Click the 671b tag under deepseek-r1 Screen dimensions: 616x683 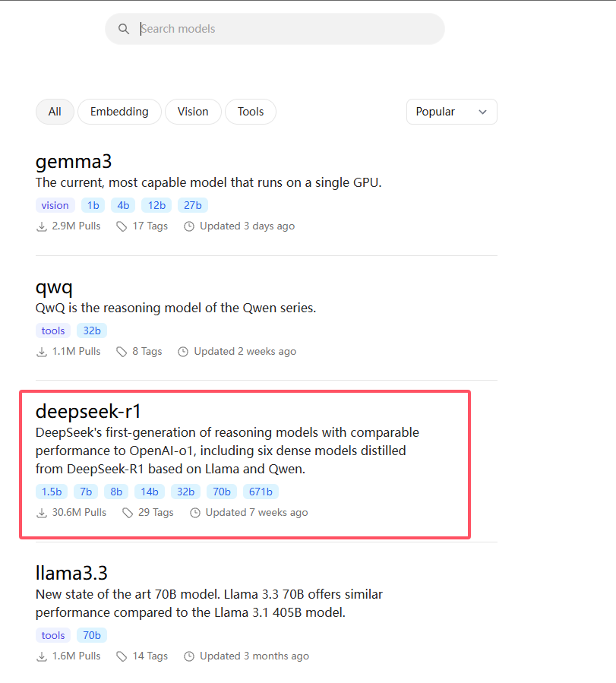(x=261, y=492)
